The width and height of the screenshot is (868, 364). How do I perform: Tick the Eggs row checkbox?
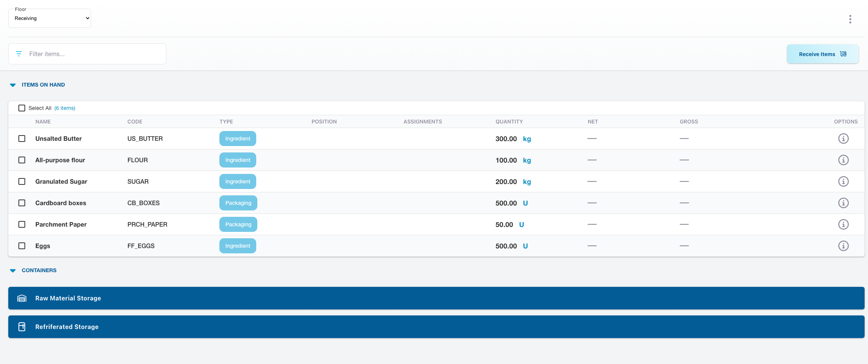coord(22,246)
